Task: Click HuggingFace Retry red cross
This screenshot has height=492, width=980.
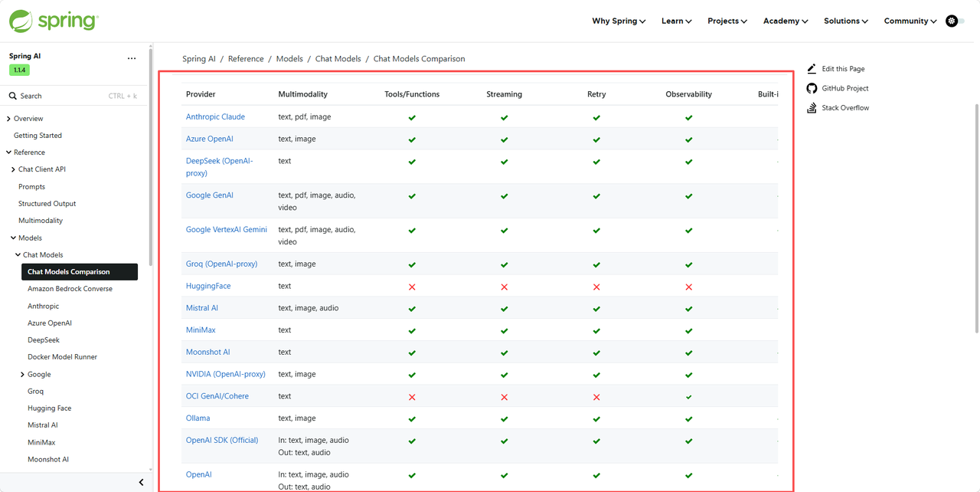Action: tap(596, 287)
